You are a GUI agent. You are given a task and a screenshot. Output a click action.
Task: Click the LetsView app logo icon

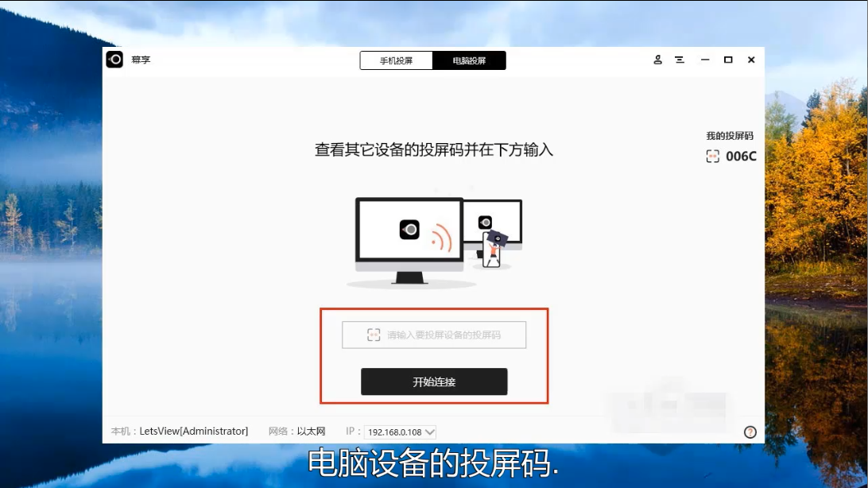click(115, 60)
